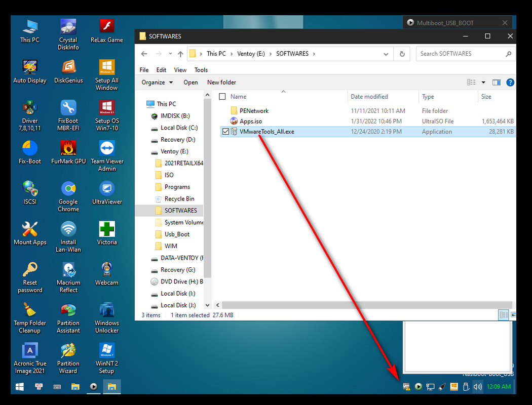Select the PENetwork folder
This screenshot has width=532, height=405.
(x=254, y=111)
